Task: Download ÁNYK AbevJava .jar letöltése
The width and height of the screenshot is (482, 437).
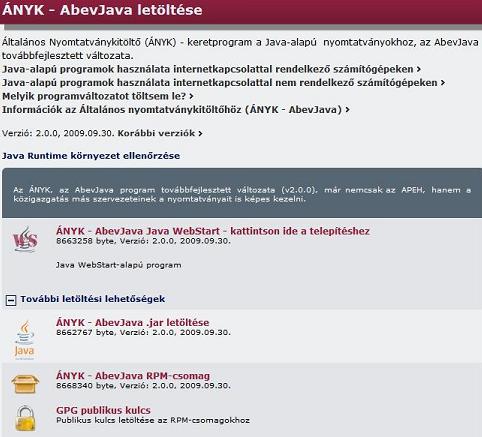Action: [x=133, y=322]
